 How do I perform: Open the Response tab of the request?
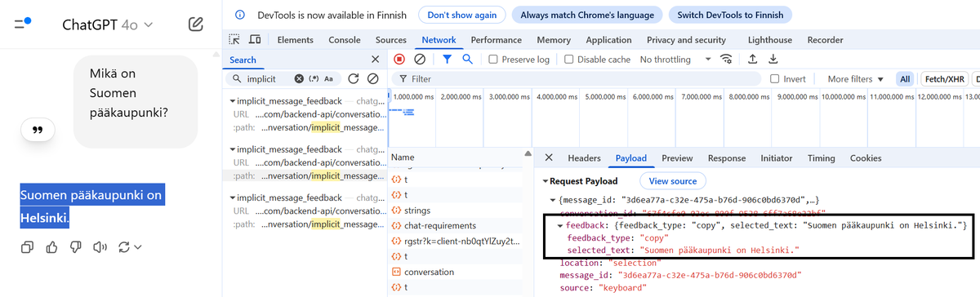click(x=726, y=158)
